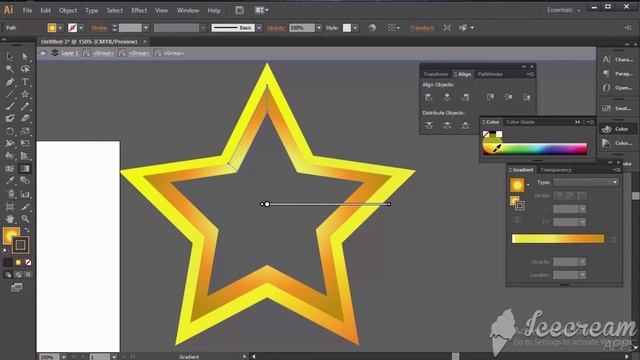Set paint mode to None
The height and width of the screenshot is (360, 640).
pos(28,262)
